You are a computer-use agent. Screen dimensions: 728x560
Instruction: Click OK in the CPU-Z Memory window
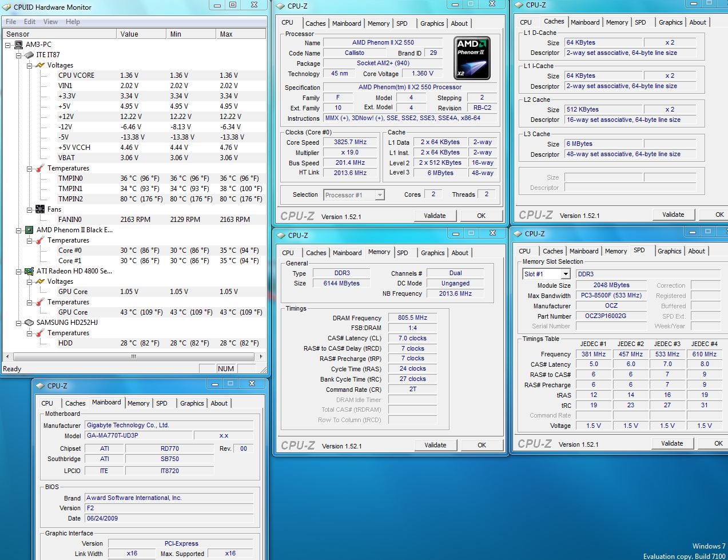482,445
